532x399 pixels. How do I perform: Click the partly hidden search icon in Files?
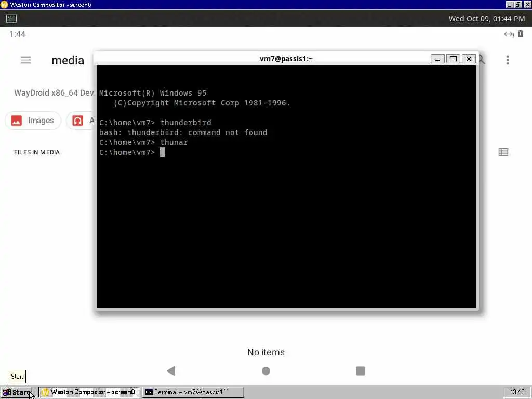(482, 60)
